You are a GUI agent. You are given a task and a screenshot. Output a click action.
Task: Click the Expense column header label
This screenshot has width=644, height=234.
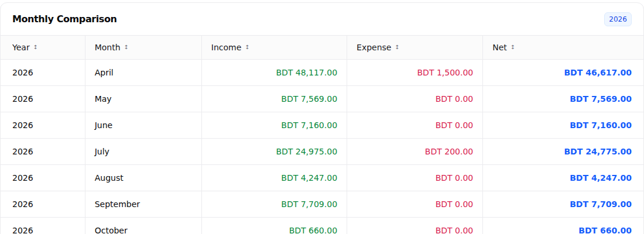pyautogui.click(x=374, y=47)
